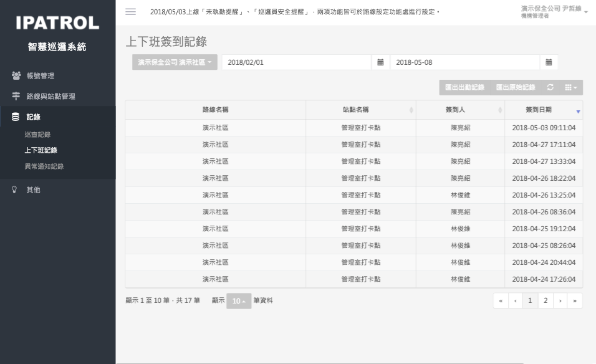Image resolution: width=596 pixels, height=364 pixels.
Task: Sort by 站點名稱 column sort icon
Action: point(411,110)
